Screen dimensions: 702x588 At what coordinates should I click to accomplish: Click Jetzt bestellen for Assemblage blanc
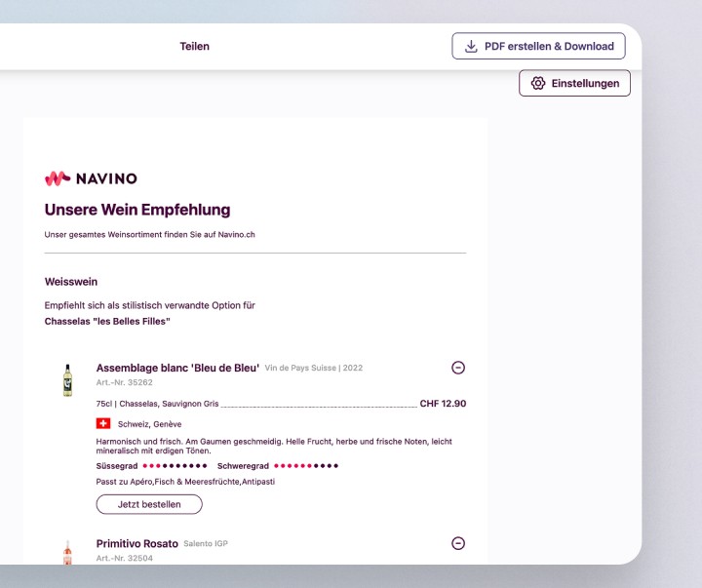click(149, 504)
